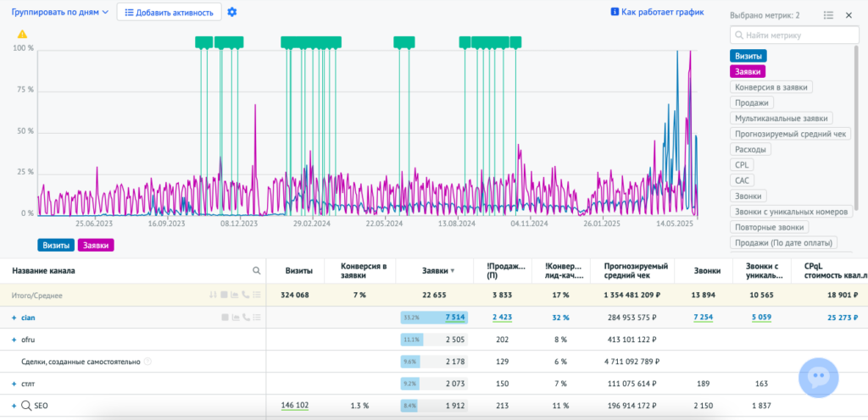The width and height of the screenshot is (868, 420).
Task: Click phone icon in Итого/Среднее row
Action: pyautogui.click(x=246, y=296)
